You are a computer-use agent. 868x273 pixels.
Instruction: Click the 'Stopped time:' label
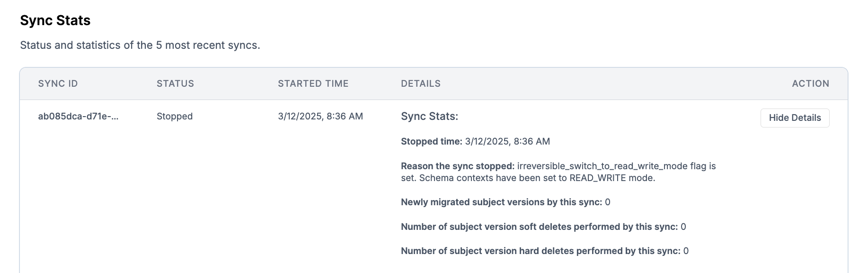[x=431, y=142]
